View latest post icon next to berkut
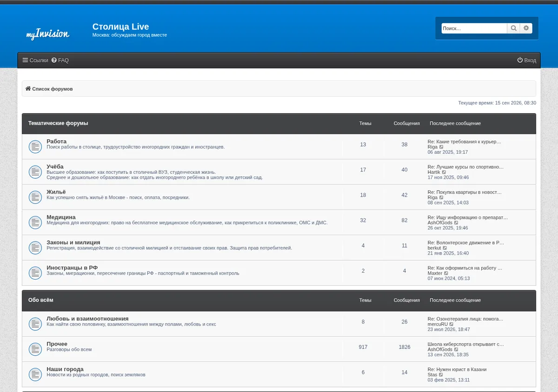 click(445, 248)
